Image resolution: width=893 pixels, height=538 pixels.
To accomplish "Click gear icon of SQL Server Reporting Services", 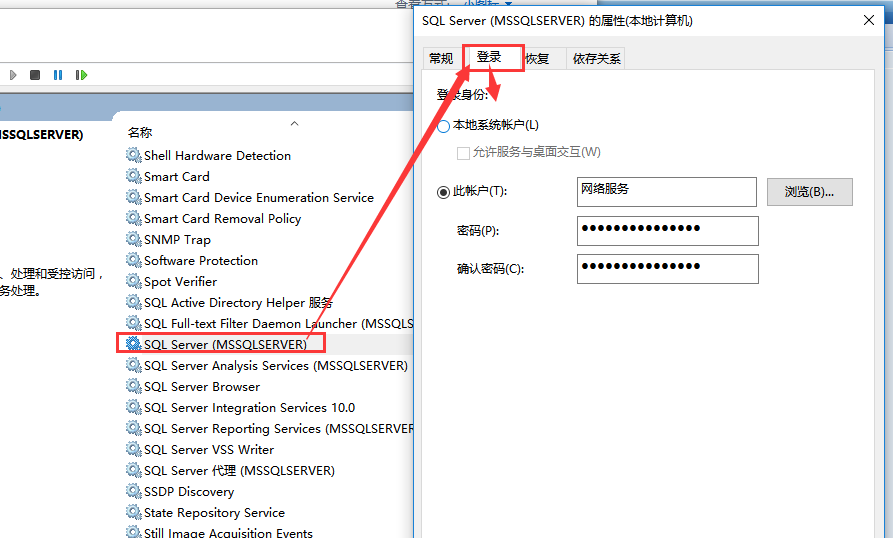I will 134,428.
